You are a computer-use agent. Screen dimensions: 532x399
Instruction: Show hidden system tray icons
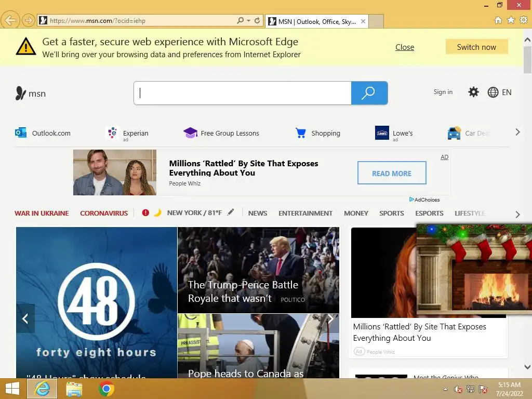[445, 389]
